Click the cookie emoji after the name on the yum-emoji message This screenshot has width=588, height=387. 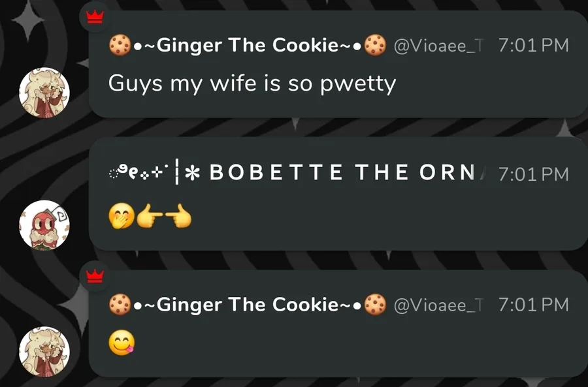376,305
